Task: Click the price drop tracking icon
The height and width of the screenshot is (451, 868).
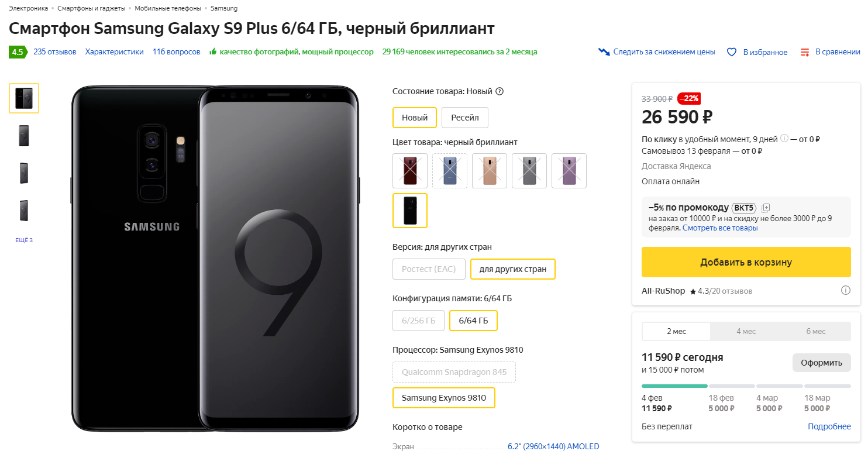Action: pos(604,52)
